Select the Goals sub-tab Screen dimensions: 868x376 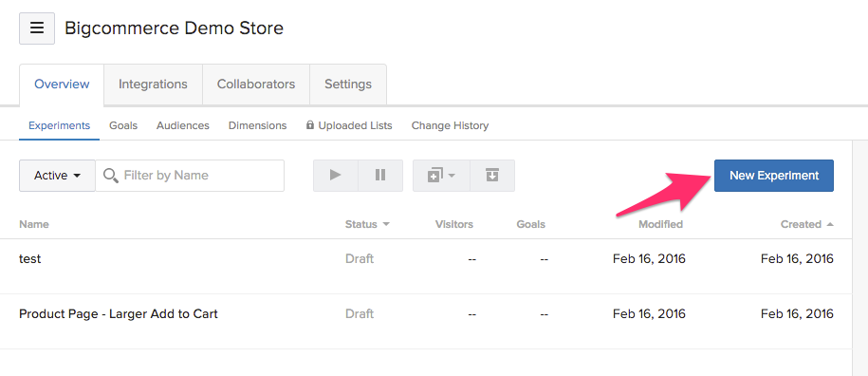123,125
